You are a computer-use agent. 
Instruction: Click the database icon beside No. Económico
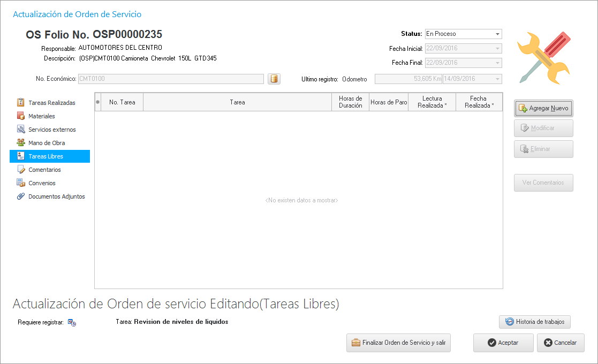[274, 79]
